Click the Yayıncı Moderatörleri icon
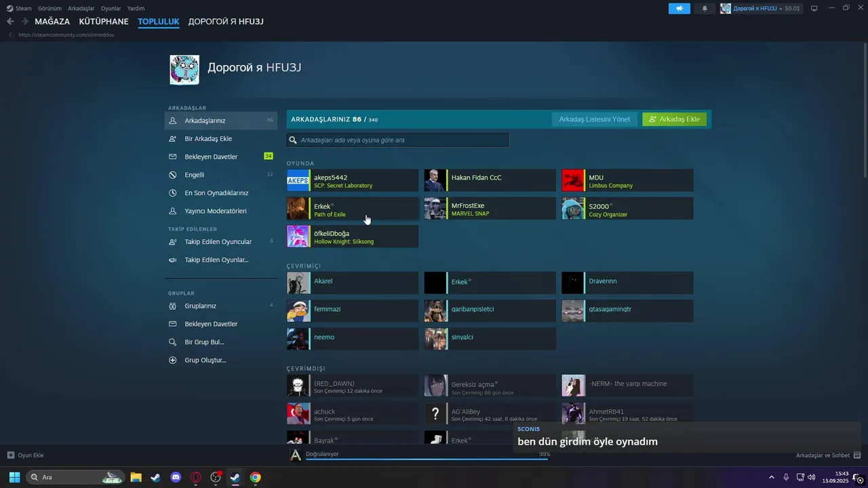The width and height of the screenshot is (868, 488). 172,211
